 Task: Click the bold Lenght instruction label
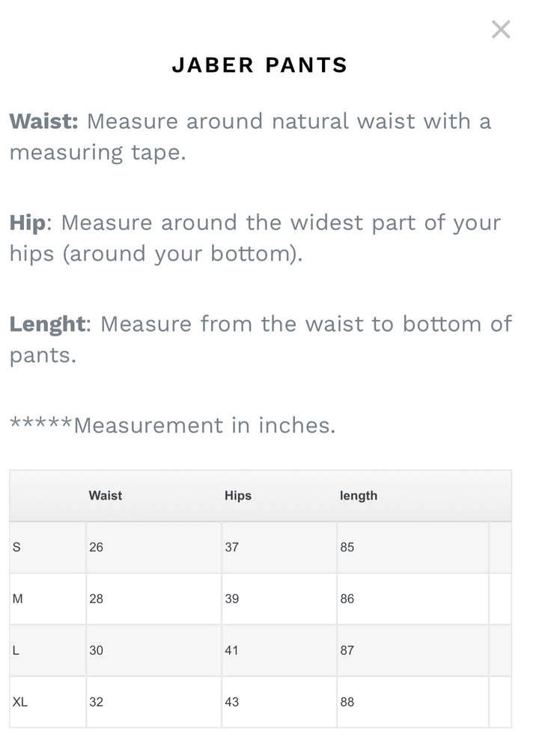coord(47,324)
